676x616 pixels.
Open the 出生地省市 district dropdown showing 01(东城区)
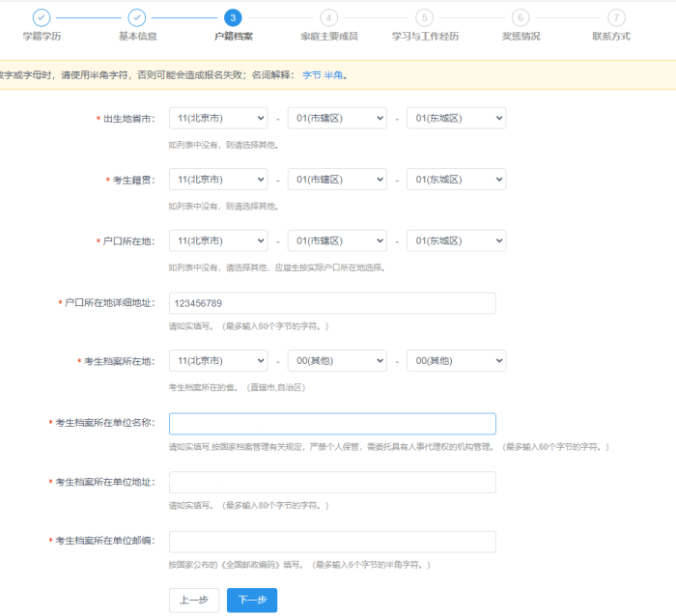point(456,118)
